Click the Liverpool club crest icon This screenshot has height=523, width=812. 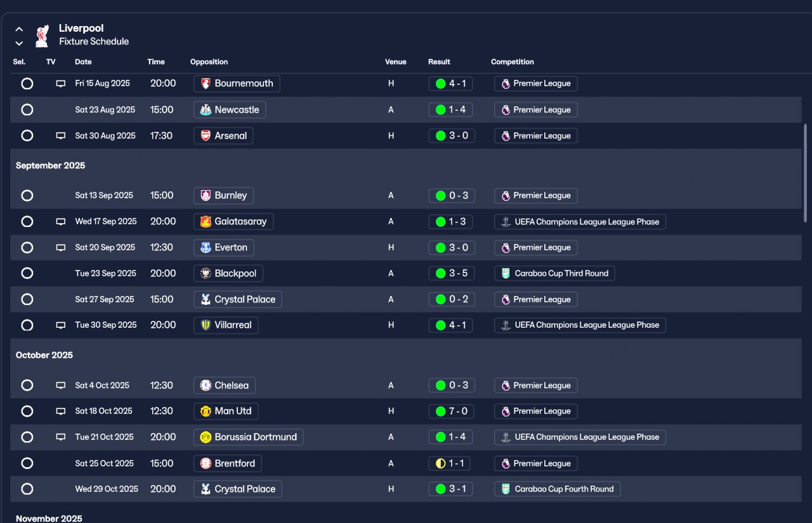click(42, 36)
